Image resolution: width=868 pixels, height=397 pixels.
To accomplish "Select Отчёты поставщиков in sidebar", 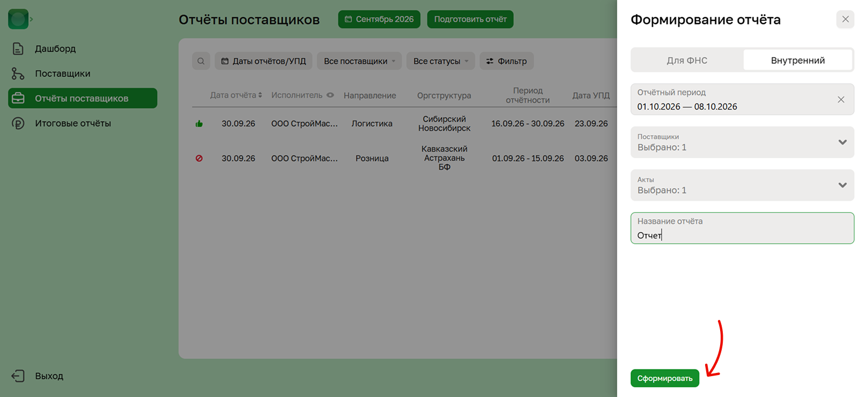I will [x=83, y=98].
